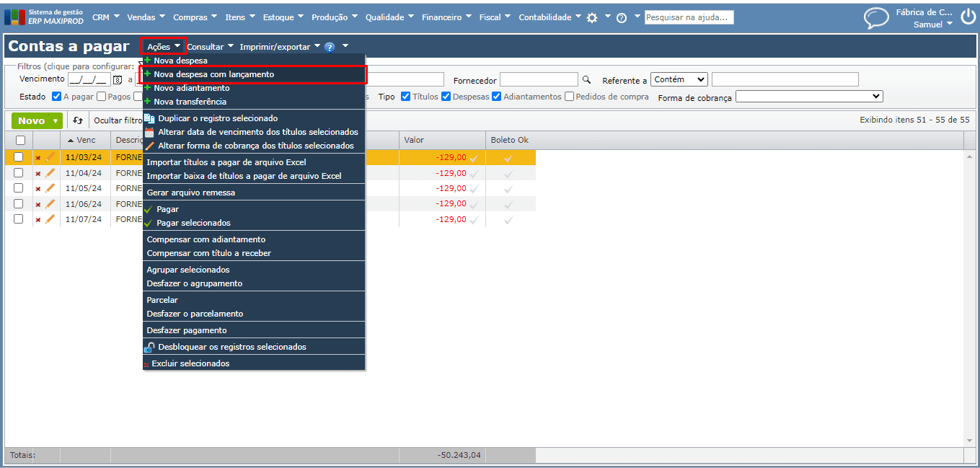Image resolution: width=980 pixels, height=468 pixels.
Task: Open the chat speech bubble icon
Action: (x=876, y=17)
